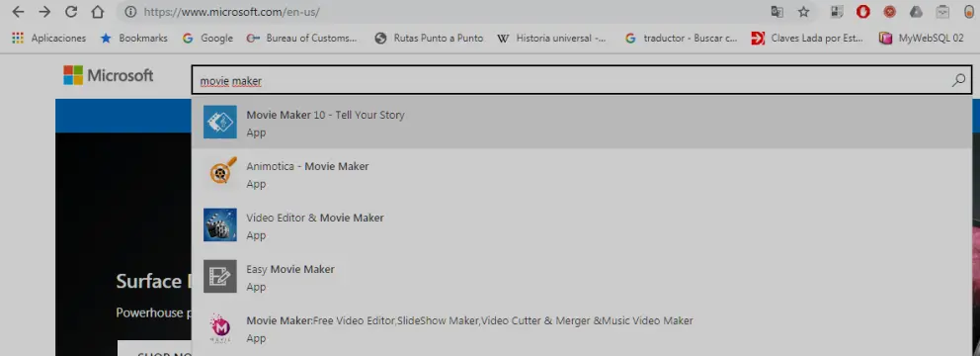Viewport: 980px width, 356px height.
Task: Select Animotica - Movie Maker suggestion
Action: (x=582, y=174)
